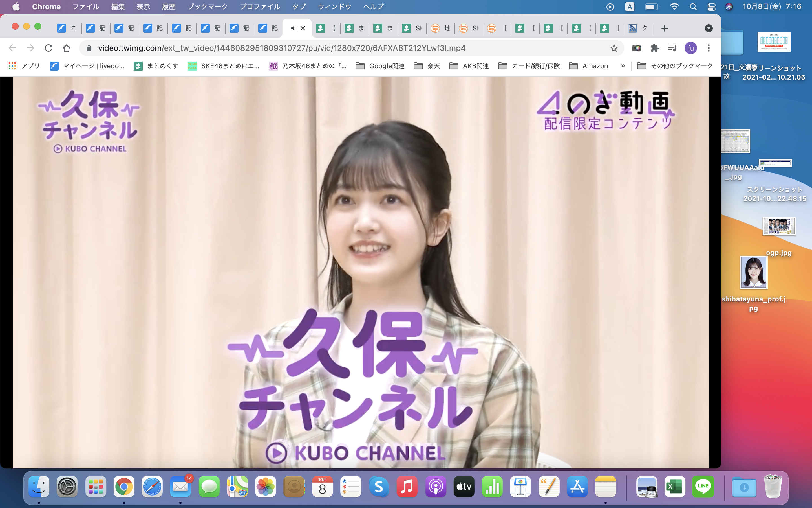This screenshot has width=812, height=508.
Task: View site info via lock icon
Action: (89, 48)
